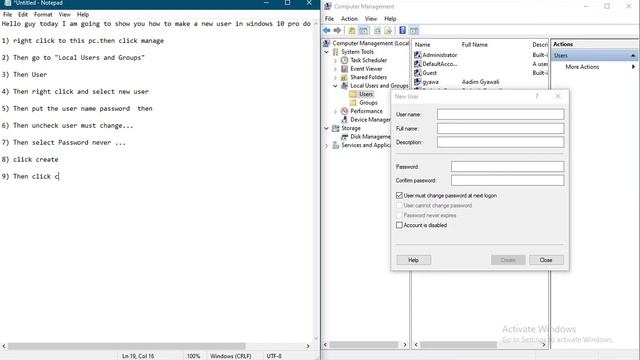This screenshot has height=360, width=640.
Task: Click the Shared Folders icon
Action: coord(344,77)
